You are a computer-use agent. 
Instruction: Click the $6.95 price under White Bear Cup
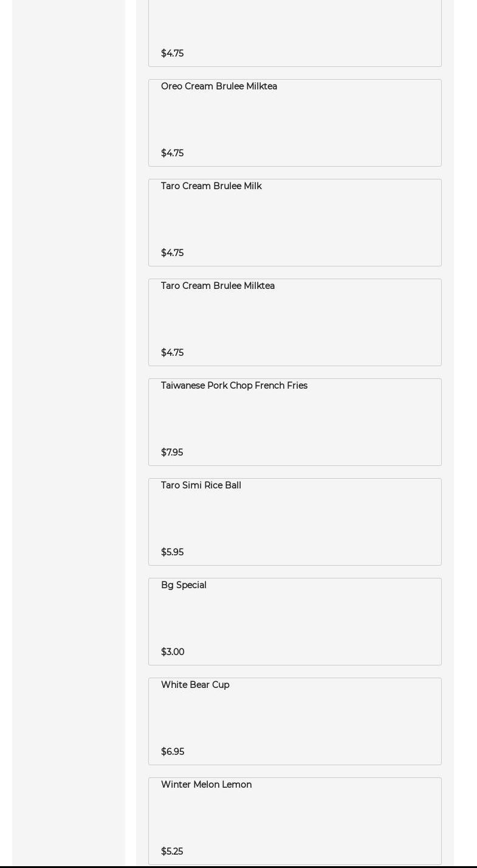173,752
